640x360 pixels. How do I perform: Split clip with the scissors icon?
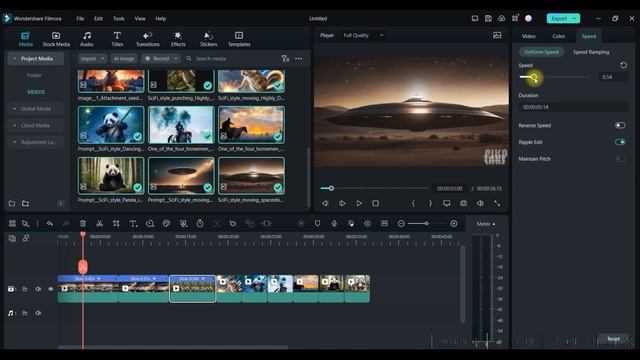[99, 224]
